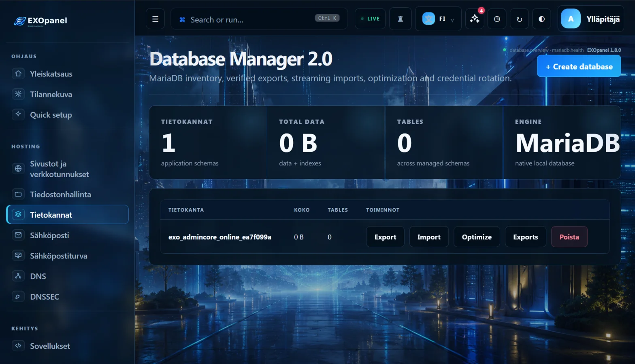Open the Sähköpostiturva menu item
Screen dimensions: 635x364
click(x=67, y=256)
